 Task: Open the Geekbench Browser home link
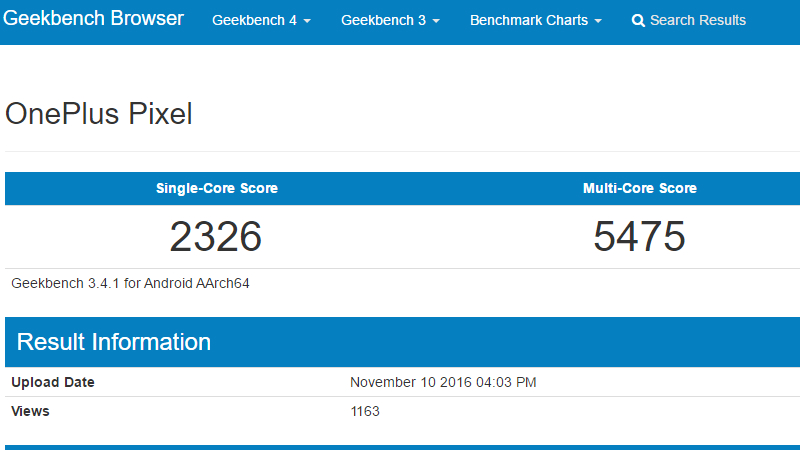tap(93, 18)
